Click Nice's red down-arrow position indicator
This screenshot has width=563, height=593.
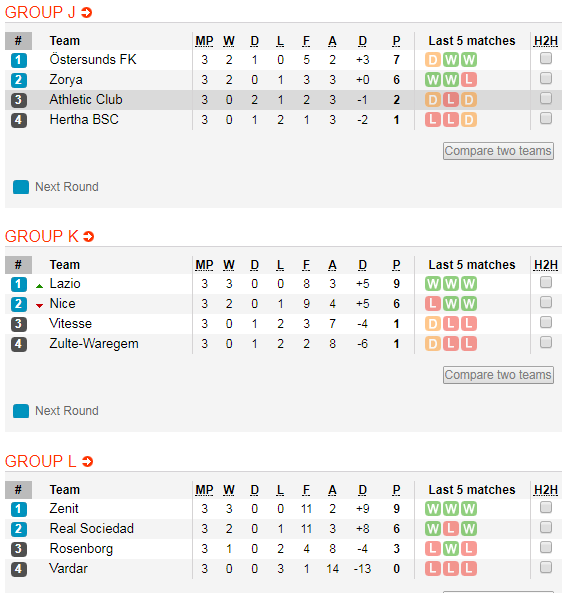click(x=39, y=306)
